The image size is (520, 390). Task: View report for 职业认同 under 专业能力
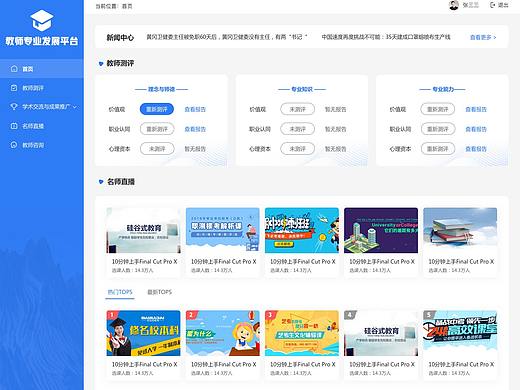point(476,129)
